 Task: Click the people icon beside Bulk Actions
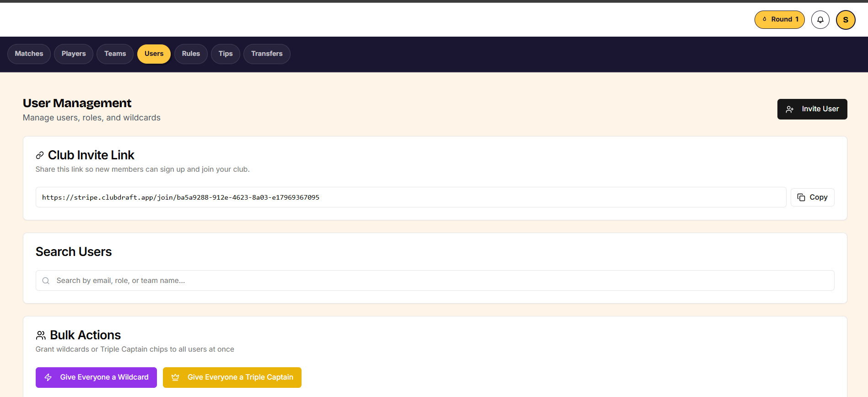[x=41, y=335]
